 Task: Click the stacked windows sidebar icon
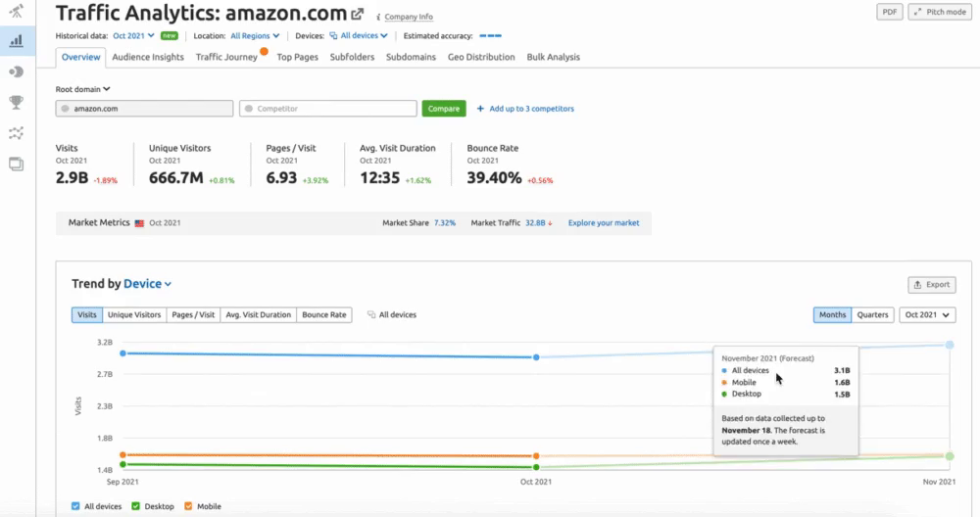click(16, 164)
